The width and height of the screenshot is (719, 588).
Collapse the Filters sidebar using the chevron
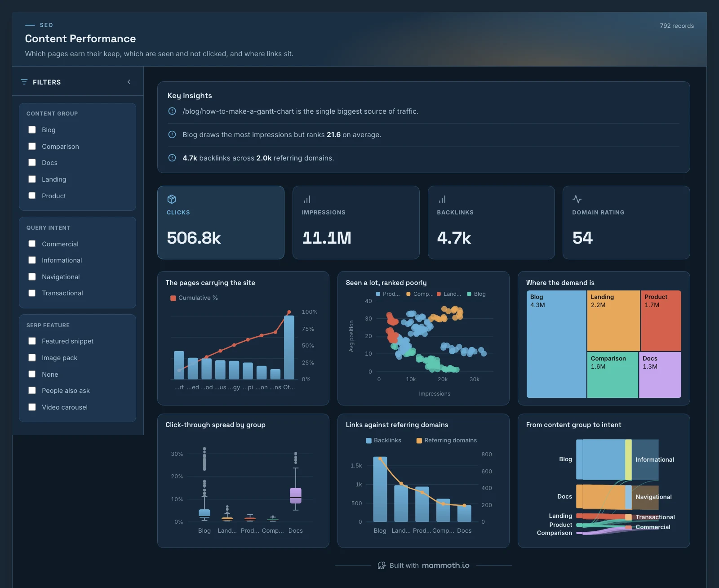click(129, 82)
